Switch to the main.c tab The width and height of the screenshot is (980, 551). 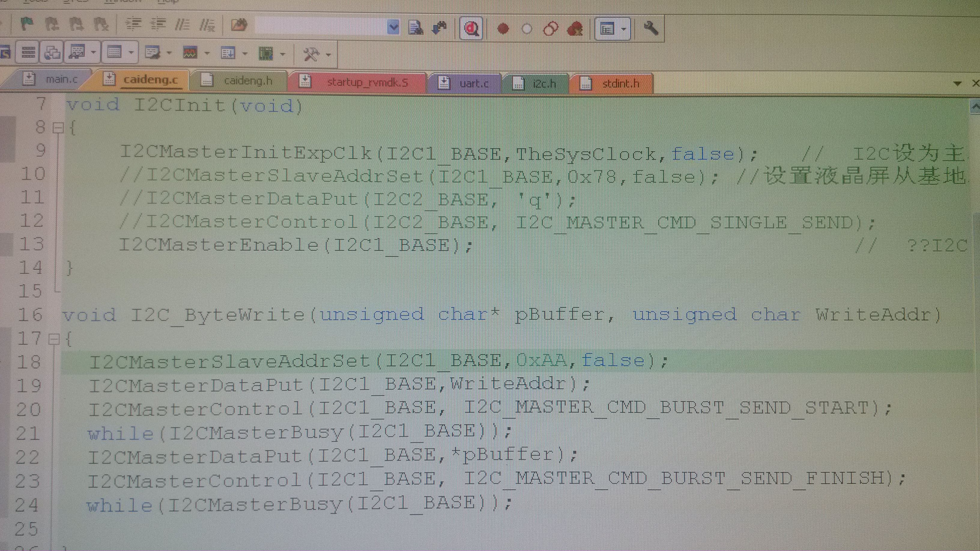coord(61,79)
